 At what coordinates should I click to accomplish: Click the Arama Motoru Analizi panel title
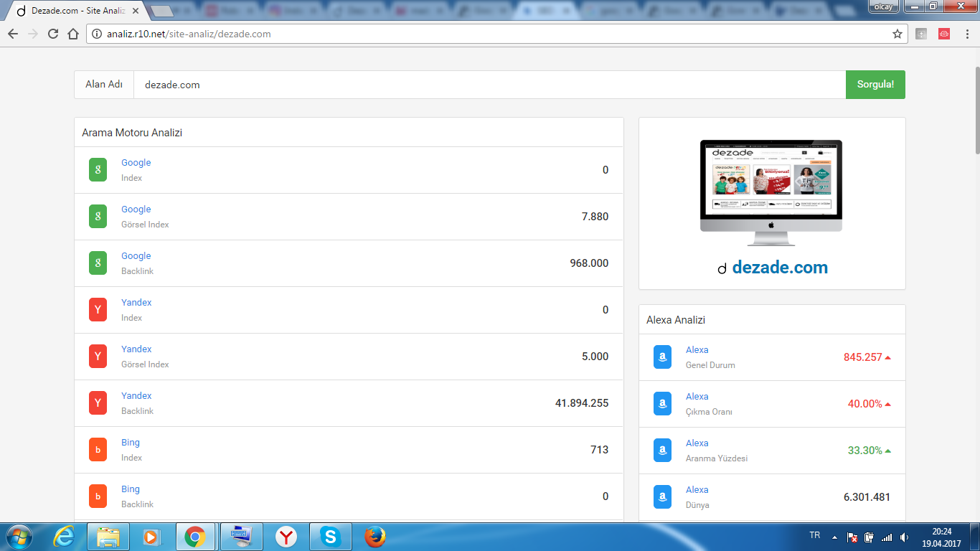click(132, 133)
